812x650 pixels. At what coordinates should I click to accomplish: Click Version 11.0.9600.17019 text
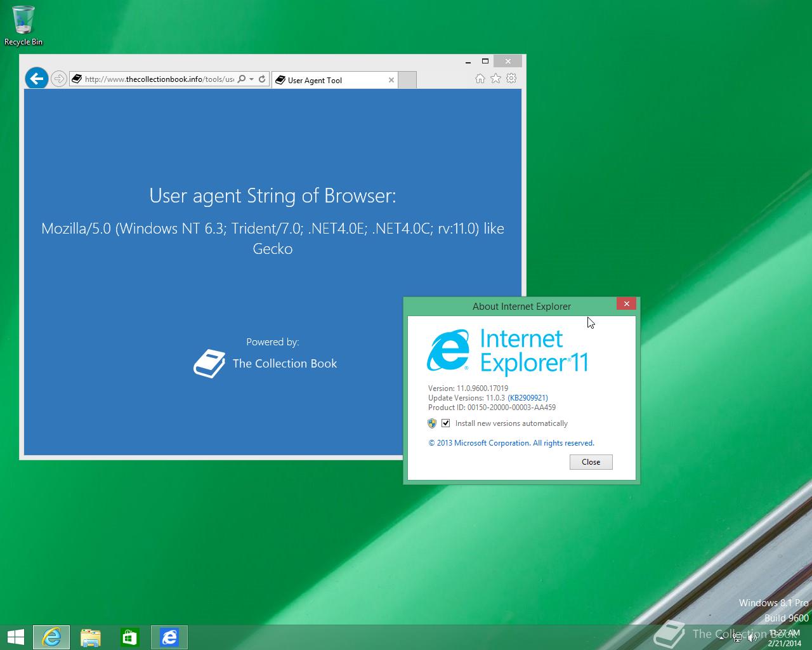click(468, 388)
